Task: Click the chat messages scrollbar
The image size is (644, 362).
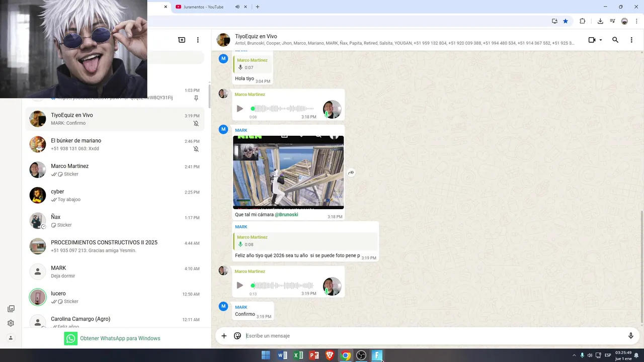Action: [641, 266]
